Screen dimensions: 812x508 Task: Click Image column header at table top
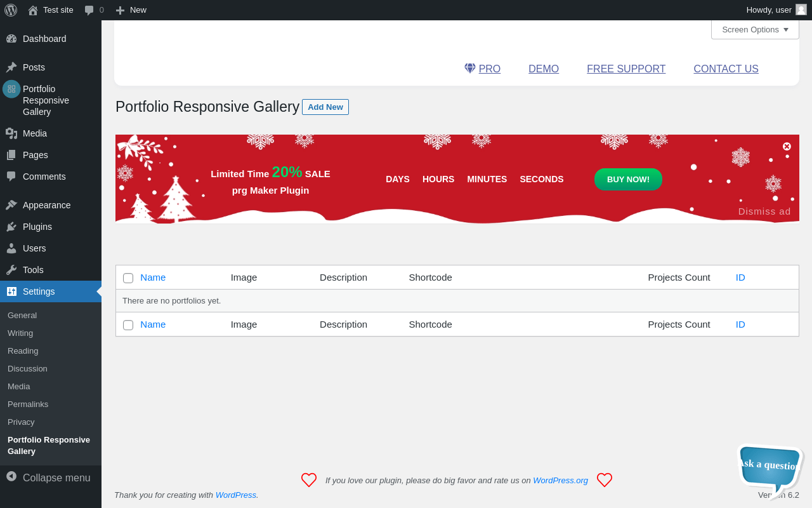coord(244,277)
